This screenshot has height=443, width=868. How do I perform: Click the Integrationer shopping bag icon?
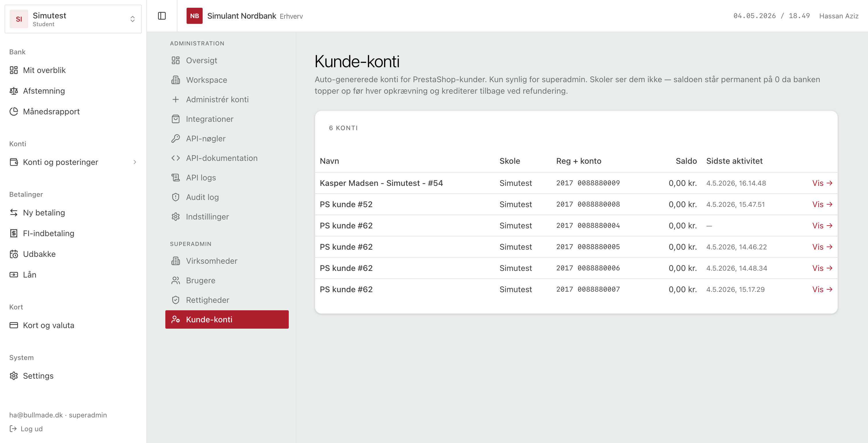point(176,119)
